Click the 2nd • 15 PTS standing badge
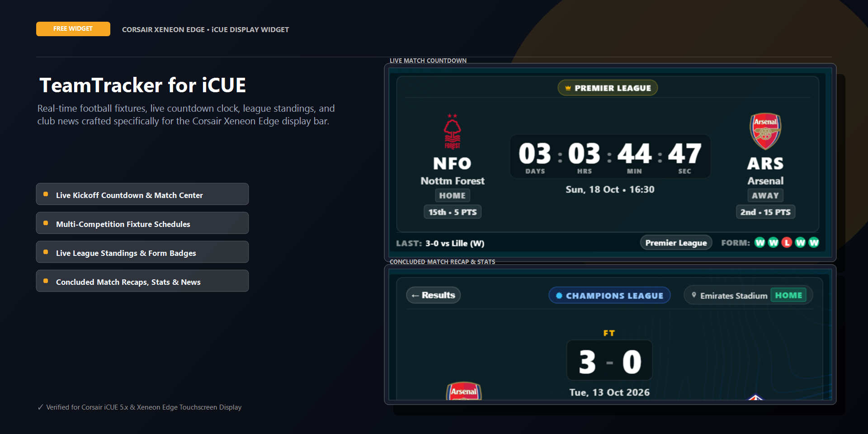The height and width of the screenshot is (434, 868). coord(765,212)
